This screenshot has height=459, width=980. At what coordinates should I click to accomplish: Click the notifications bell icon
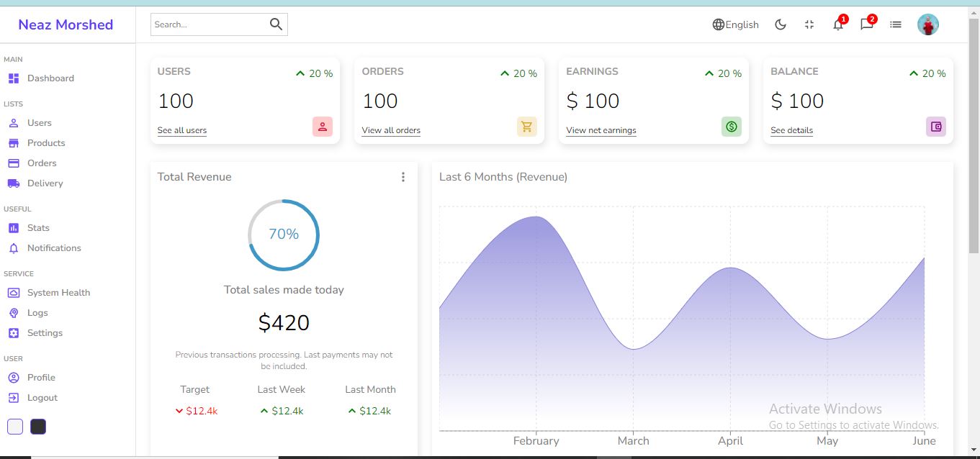tap(837, 24)
